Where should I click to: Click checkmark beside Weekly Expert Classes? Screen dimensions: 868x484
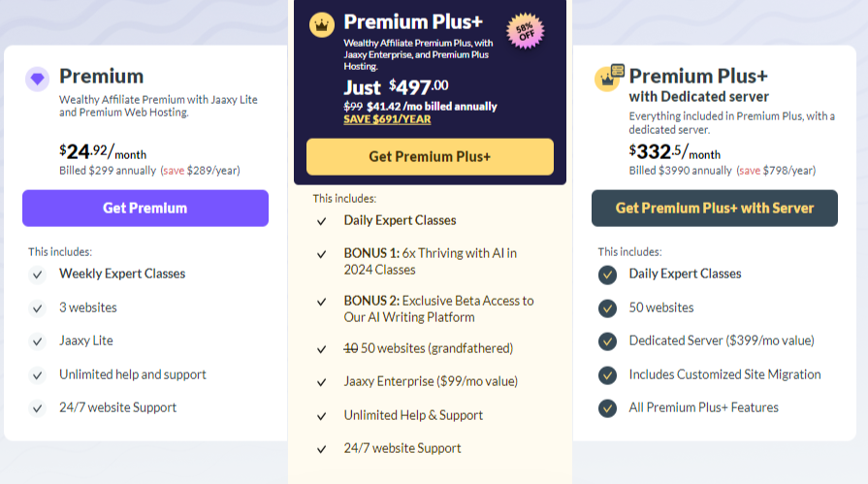pos(37,274)
